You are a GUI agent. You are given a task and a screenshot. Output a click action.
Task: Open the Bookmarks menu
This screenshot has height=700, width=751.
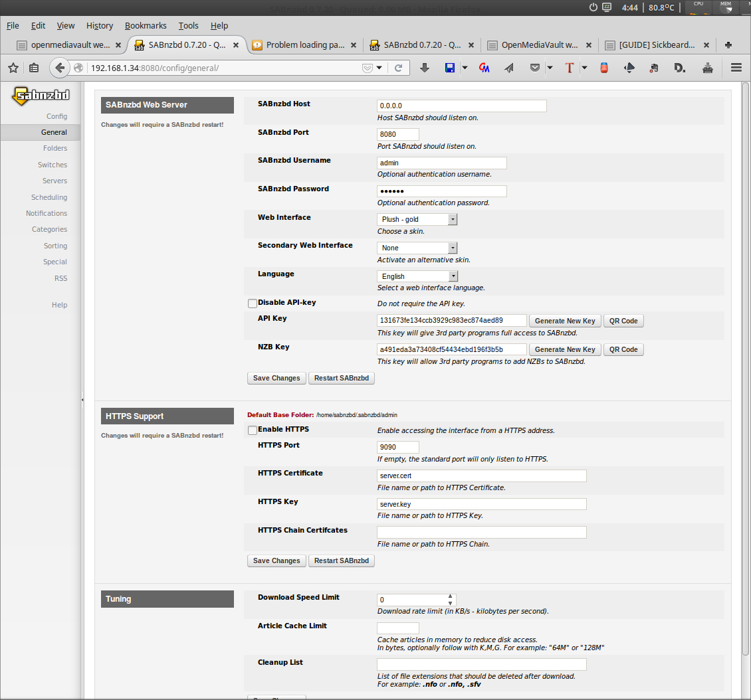(146, 26)
